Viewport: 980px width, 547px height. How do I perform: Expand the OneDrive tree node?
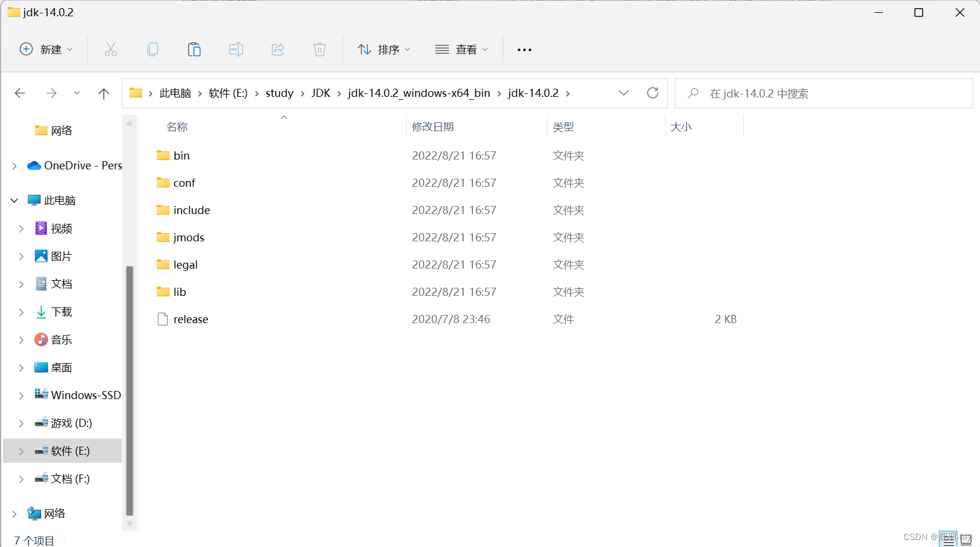15,166
